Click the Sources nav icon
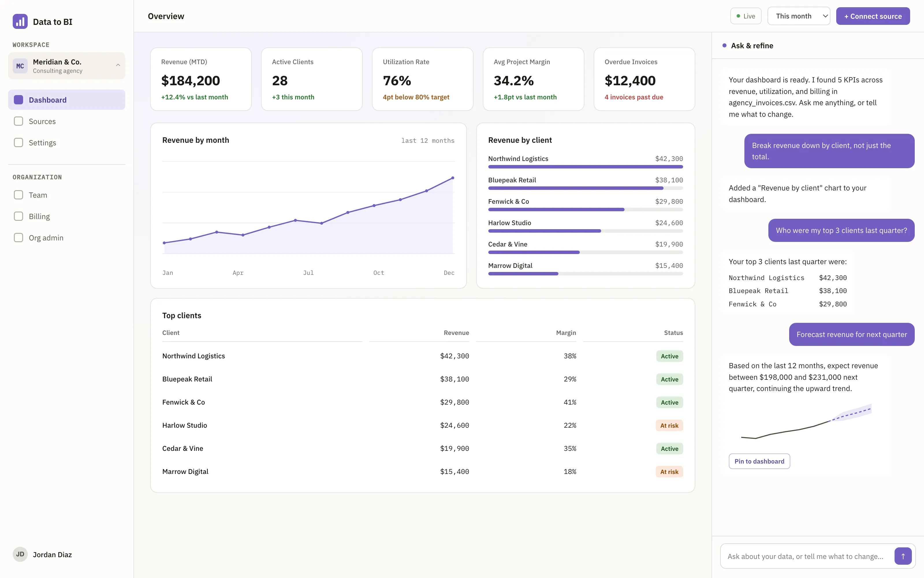 (18, 121)
